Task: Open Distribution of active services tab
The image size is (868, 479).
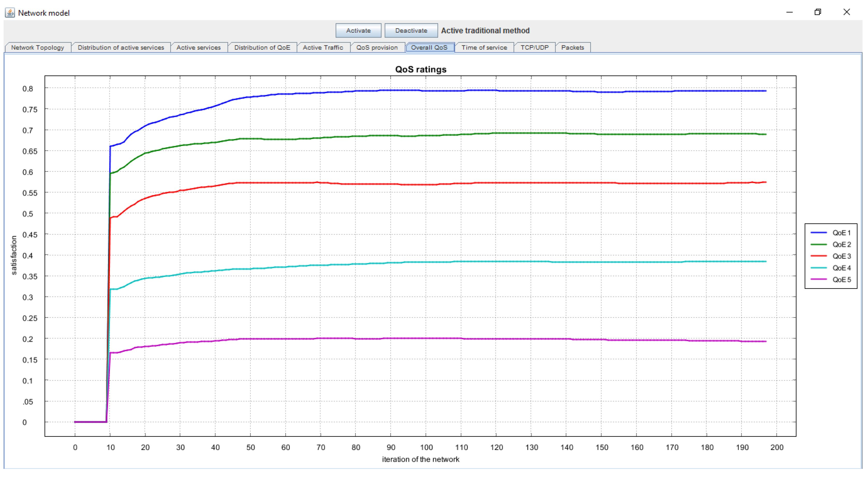Action: tap(121, 47)
